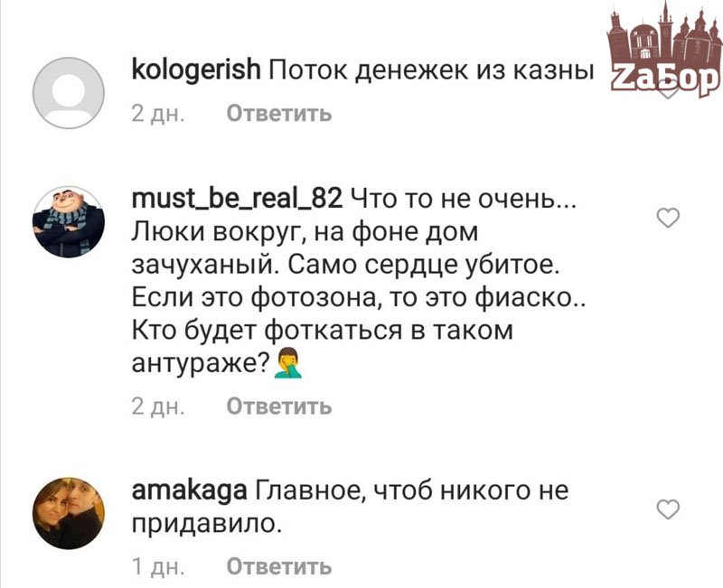The height and width of the screenshot is (588, 723).
Task: Open amakaga couple photo avatar
Action: 69,513
